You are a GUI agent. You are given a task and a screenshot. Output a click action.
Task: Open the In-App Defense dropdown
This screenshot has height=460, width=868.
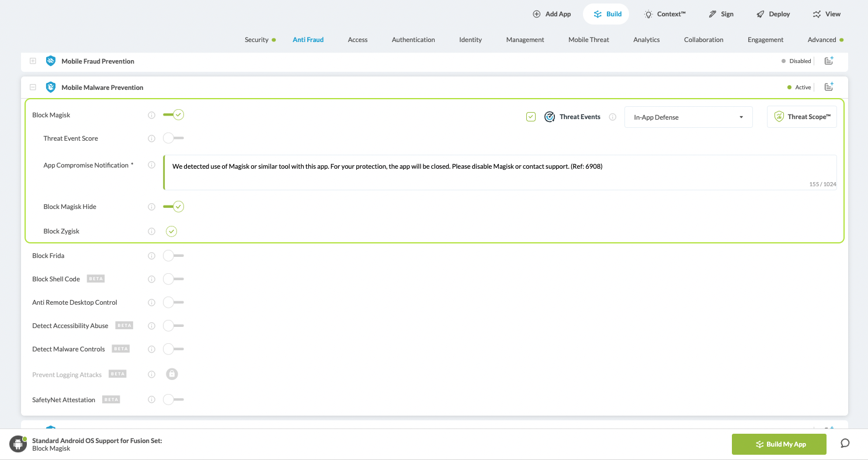[x=688, y=117]
